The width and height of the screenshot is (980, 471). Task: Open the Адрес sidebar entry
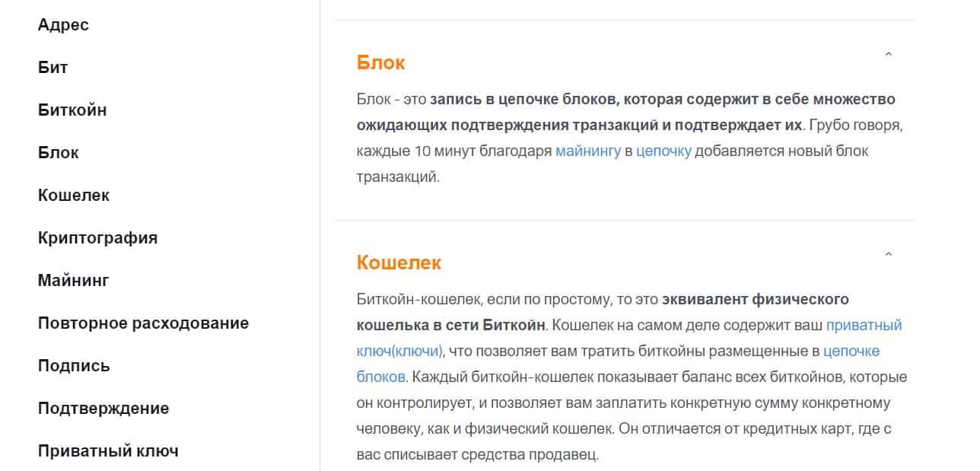[63, 25]
